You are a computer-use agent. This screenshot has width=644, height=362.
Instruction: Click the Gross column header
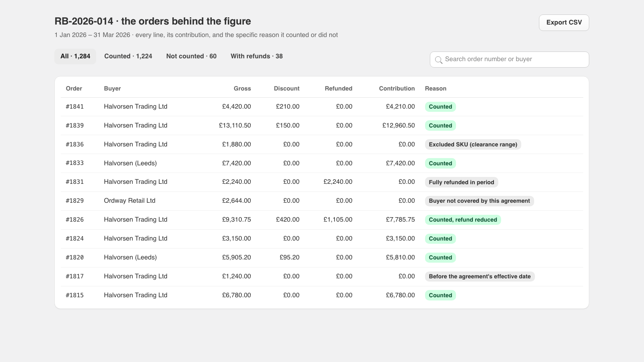click(x=242, y=88)
